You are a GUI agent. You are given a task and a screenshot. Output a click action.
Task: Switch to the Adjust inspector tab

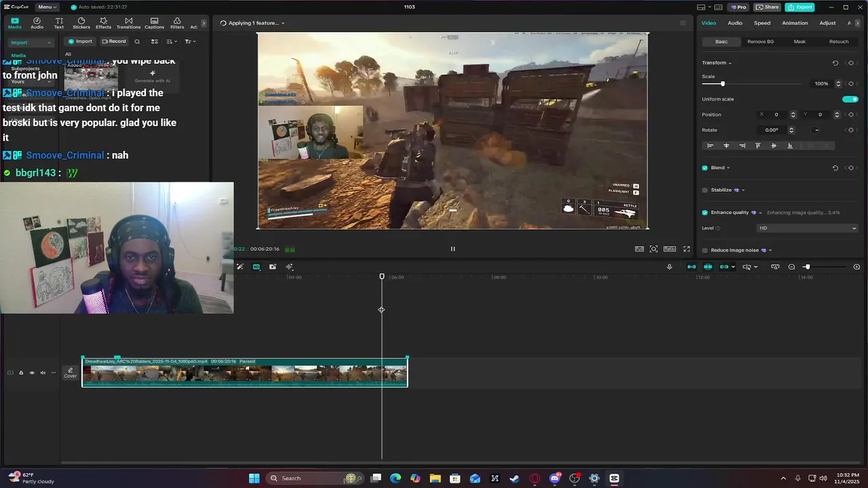827,23
